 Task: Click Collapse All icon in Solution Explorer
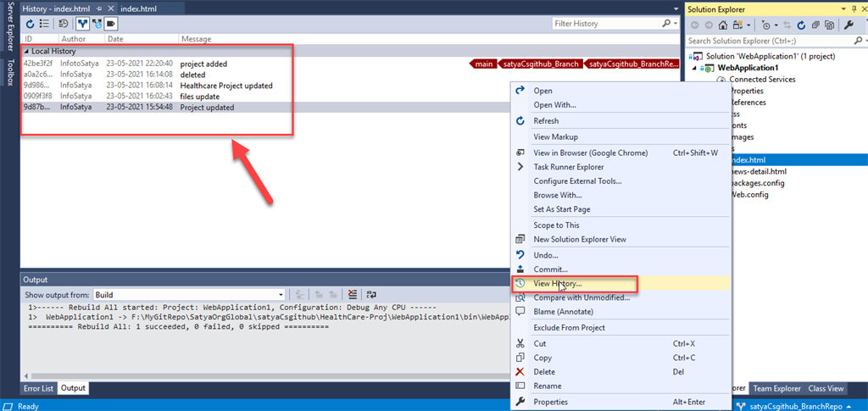tap(816, 25)
